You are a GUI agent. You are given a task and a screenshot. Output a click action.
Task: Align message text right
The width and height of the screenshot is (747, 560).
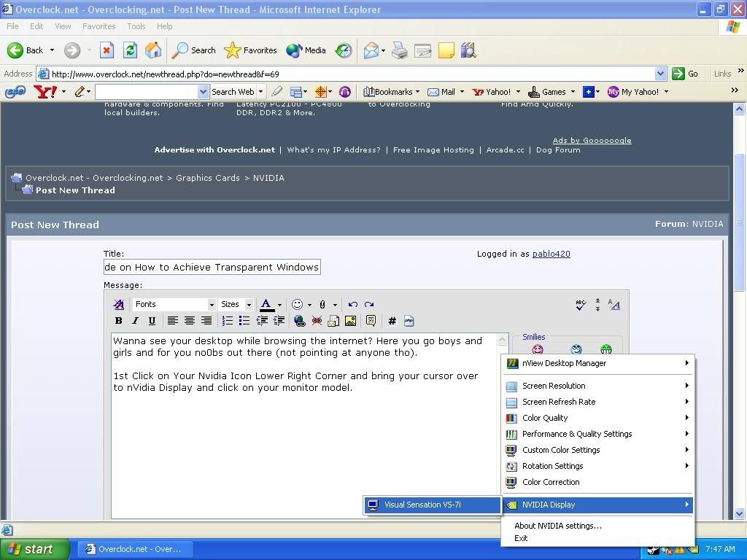[206, 321]
